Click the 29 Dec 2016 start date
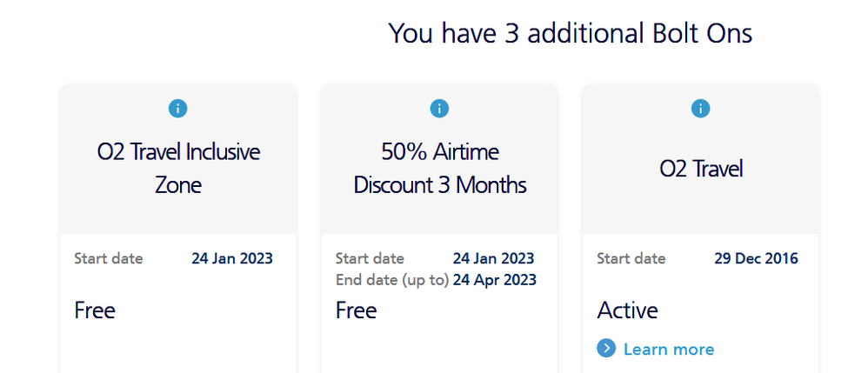Screen dimensions: 868x373 (x=756, y=258)
